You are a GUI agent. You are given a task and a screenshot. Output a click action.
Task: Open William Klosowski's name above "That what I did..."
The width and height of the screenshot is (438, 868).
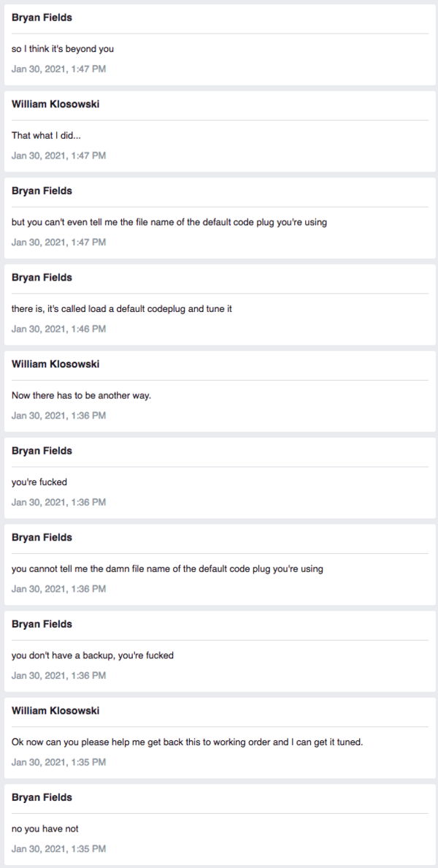[x=55, y=104]
